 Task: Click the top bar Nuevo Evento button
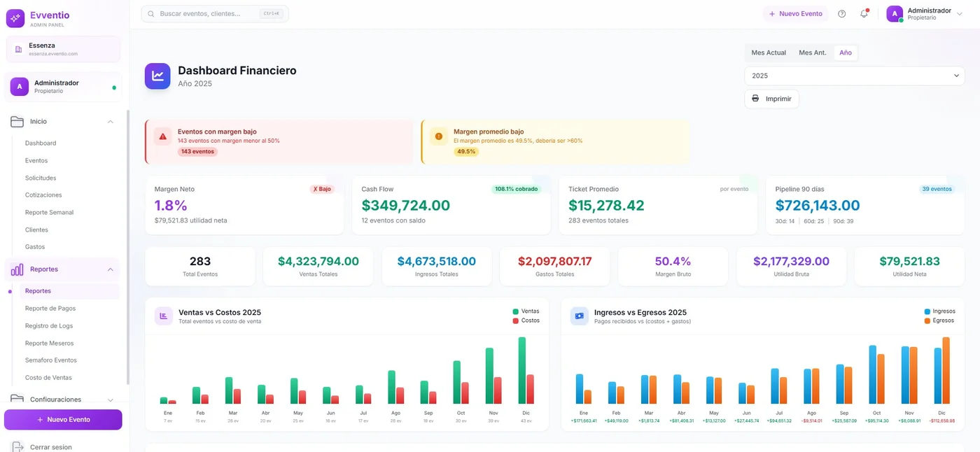click(x=795, y=14)
